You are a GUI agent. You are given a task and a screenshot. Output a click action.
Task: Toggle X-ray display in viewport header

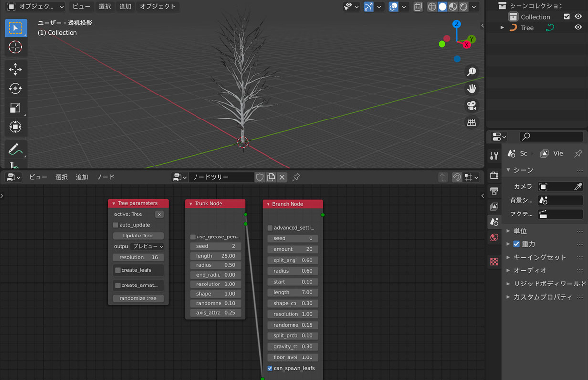tap(418, 7)
